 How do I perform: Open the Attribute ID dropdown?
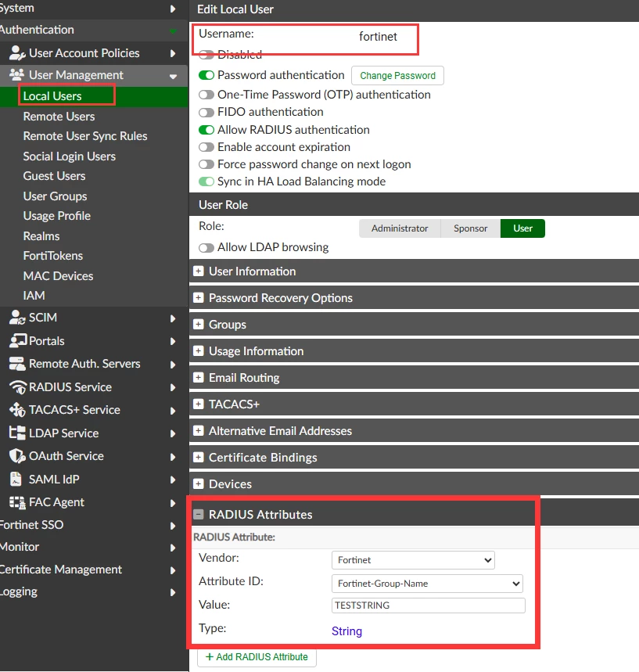click(427, 584)
